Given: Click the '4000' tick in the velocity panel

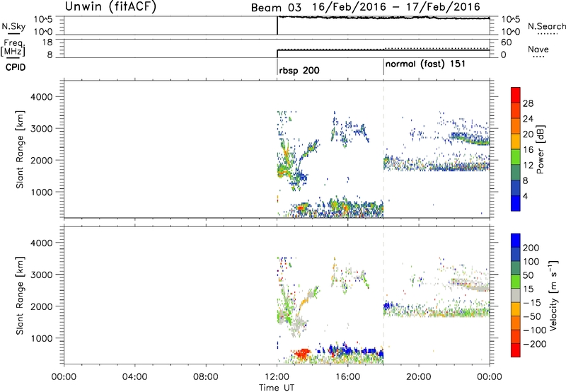Looking at the screenshot, I should click(42, 243).
